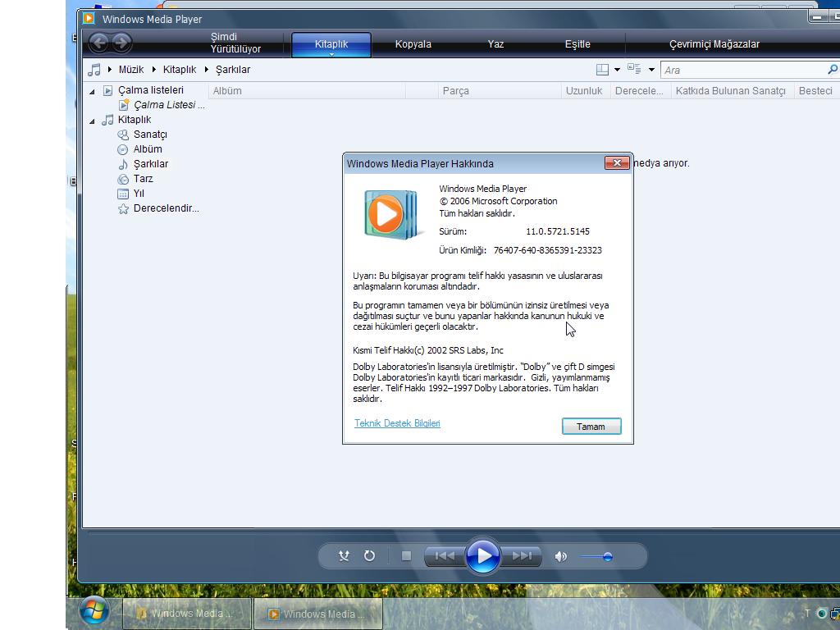The height and width of the screenshot is (630, 840).
Task: Open the dropdown arrow before Müzik breadcrumb
Action: click(x=110, y=69)
